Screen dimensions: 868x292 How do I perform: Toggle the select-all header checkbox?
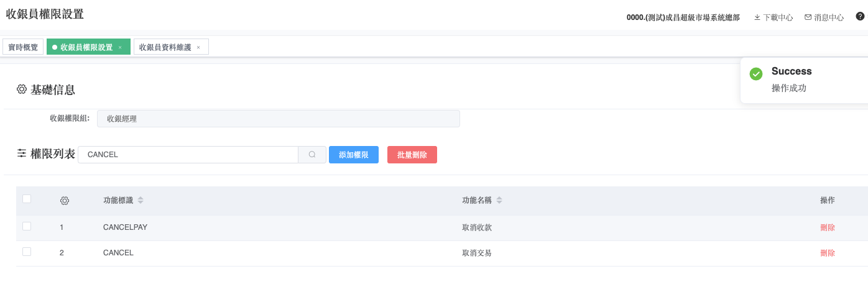(27, 199)
